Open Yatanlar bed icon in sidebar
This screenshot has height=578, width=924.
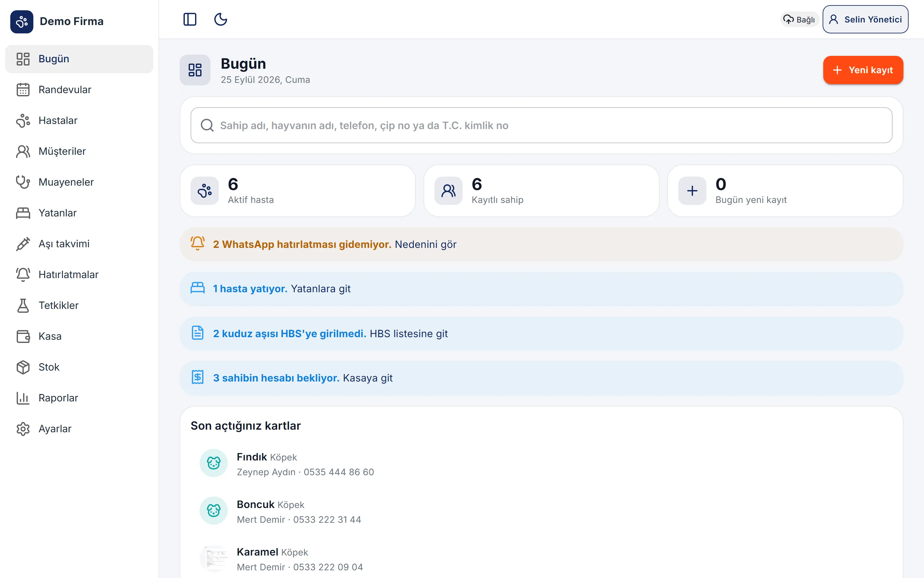click(23, 213)
